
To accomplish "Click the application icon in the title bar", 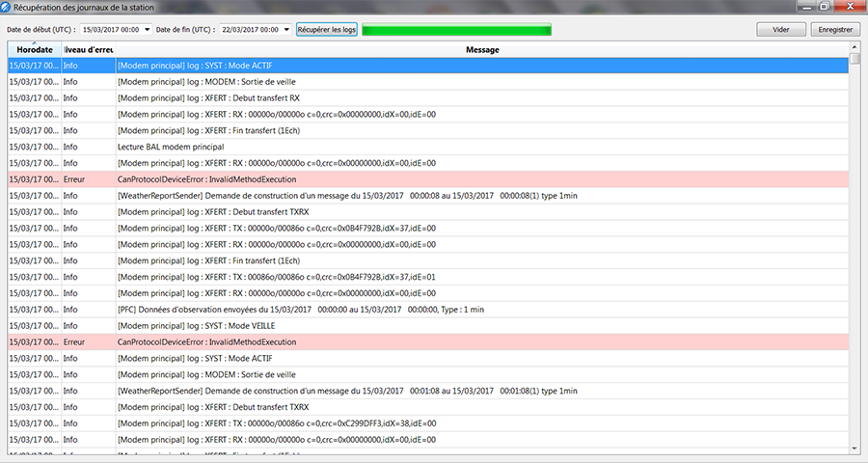I will [x=7, y=8].
